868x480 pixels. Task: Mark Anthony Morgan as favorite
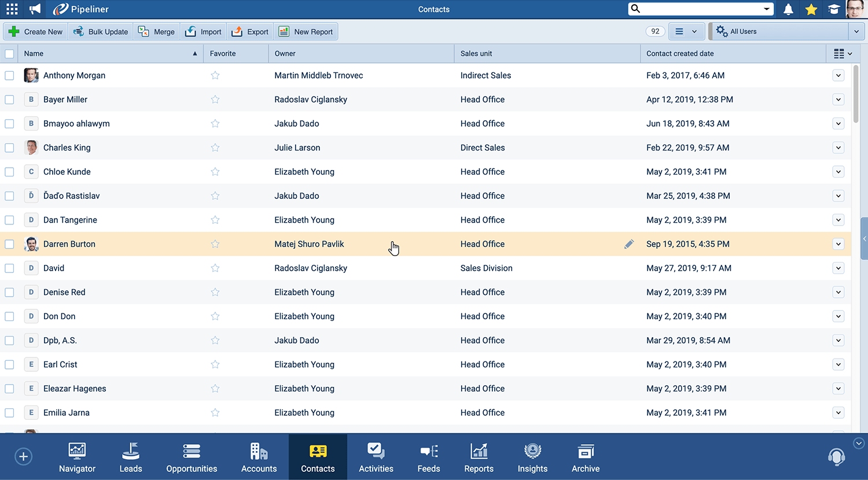pos(215,76)
